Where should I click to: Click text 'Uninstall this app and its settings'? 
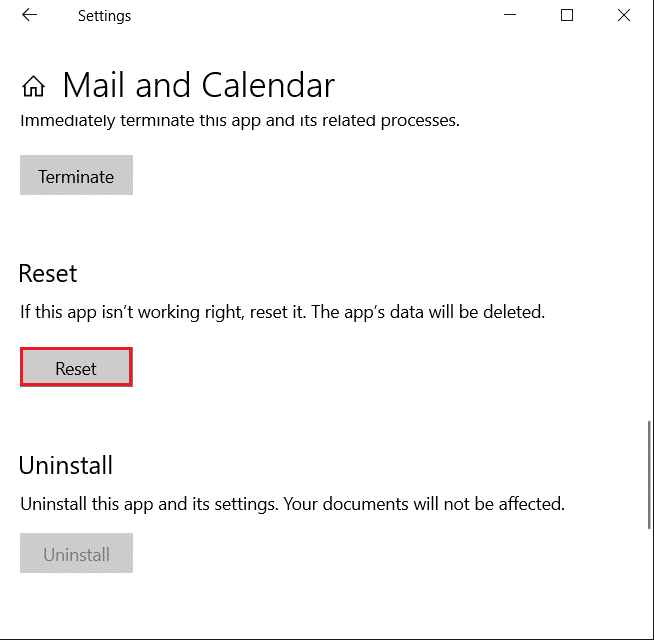[149, 504]
